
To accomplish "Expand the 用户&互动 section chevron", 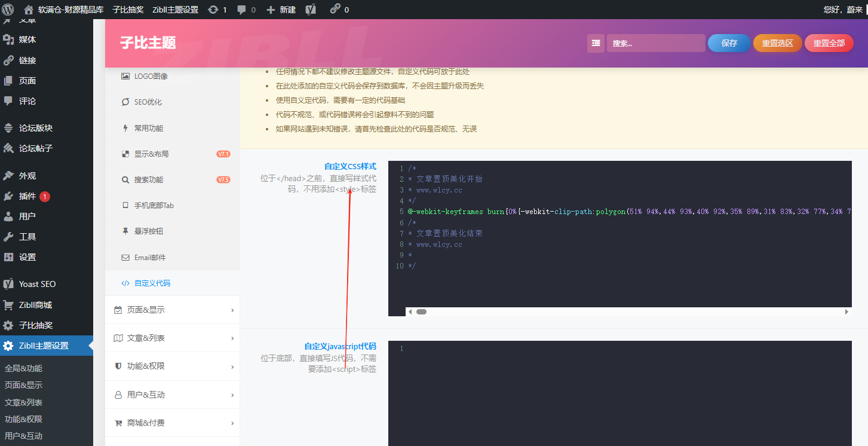I will coord(232,395).
